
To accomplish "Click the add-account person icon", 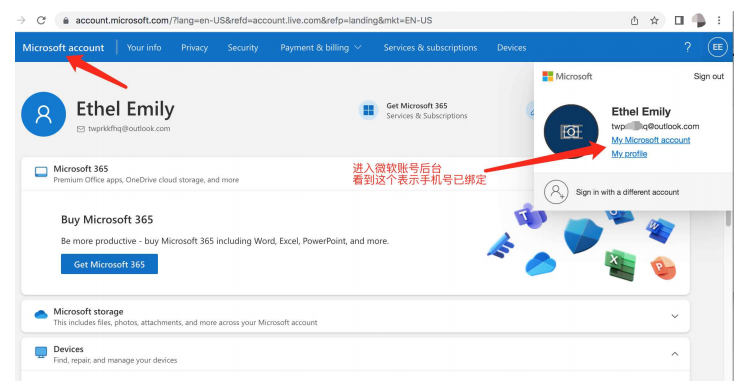I will [x=556, y=192].
